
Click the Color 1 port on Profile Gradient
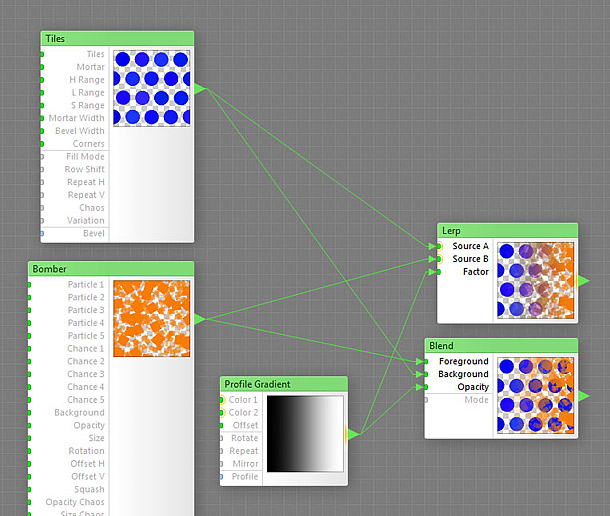[x=222, y=400]
